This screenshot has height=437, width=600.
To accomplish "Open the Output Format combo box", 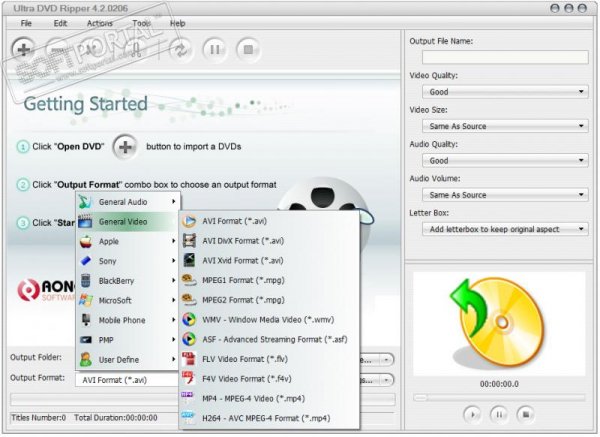I will [x=127, y=380].
